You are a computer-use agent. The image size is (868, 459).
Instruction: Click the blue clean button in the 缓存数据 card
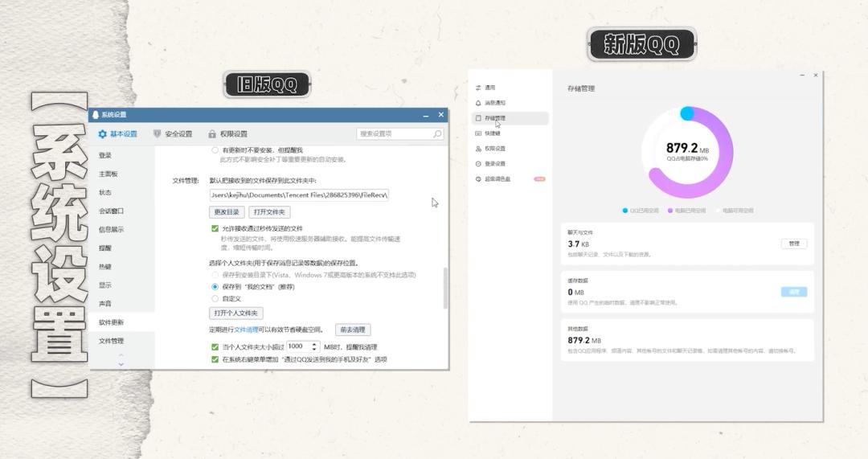pos(794,292)
